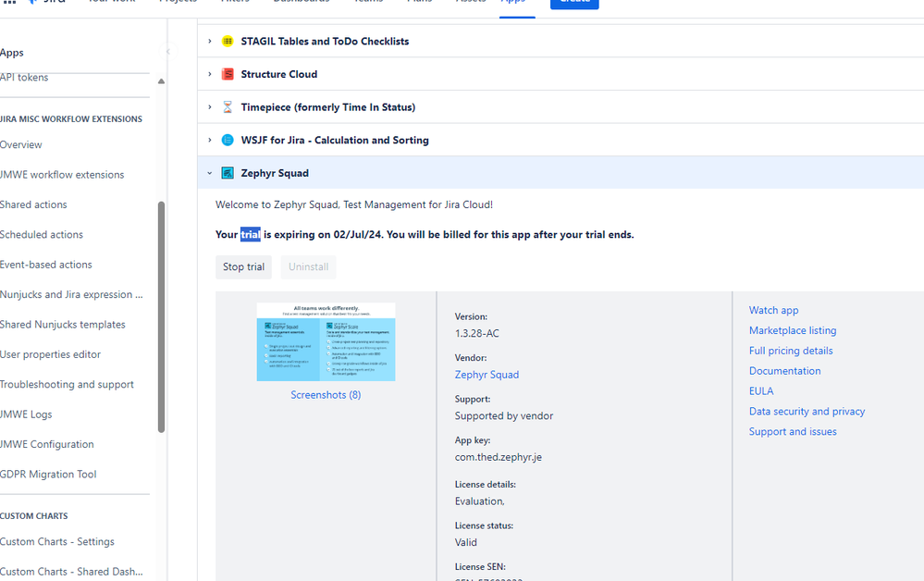This screenshot has width=924, height=581.
Task: Select the Structure Cloud app icon
Action: (228, 74)
